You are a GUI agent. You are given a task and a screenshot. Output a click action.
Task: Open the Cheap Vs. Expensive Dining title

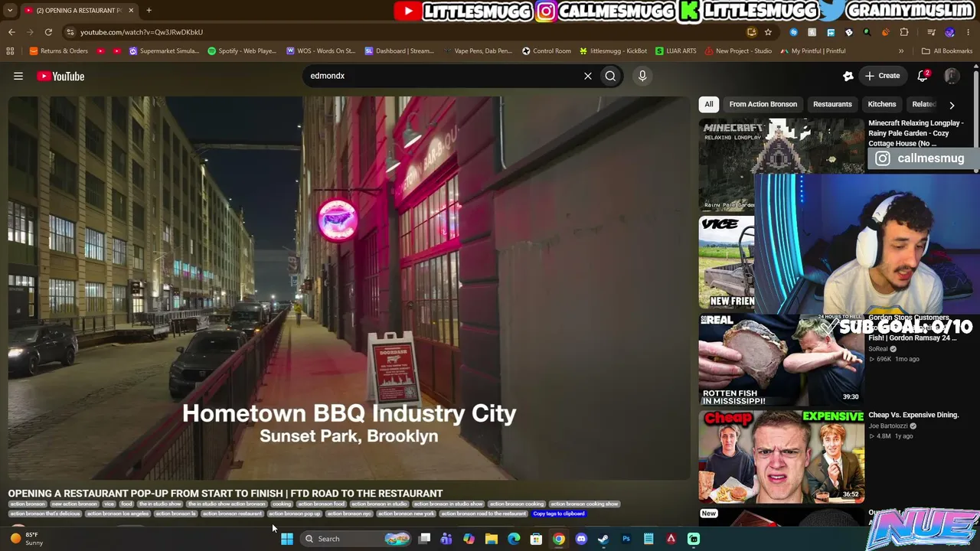tap(913, 415)
